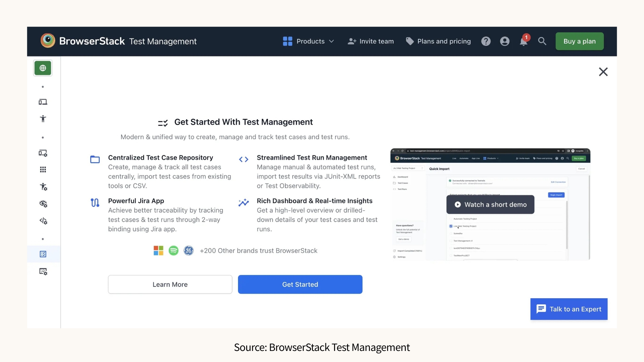Image resolution: width=644 pixels, height=362 pixels.
Task: Open the code-gear low code icon
Action: pos(43,221)
